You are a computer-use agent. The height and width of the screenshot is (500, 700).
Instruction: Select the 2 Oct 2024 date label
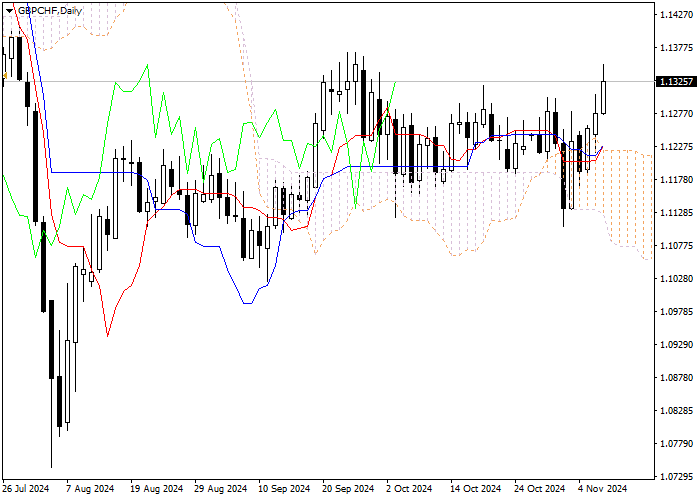coord(409,489)
